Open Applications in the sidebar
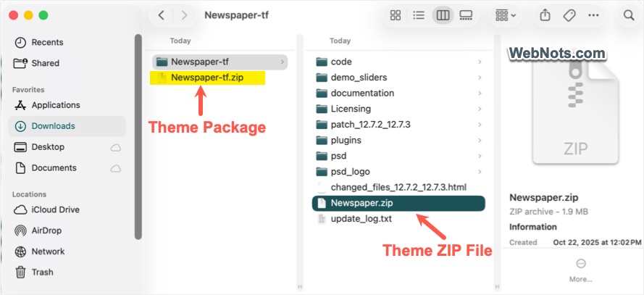644x295 pixels. click(67, 105)
